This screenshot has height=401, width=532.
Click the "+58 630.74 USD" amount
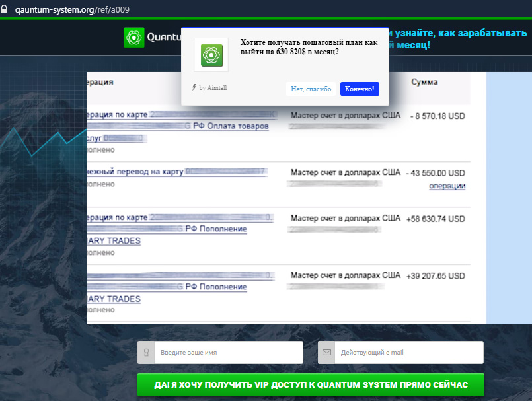point(436,219)
